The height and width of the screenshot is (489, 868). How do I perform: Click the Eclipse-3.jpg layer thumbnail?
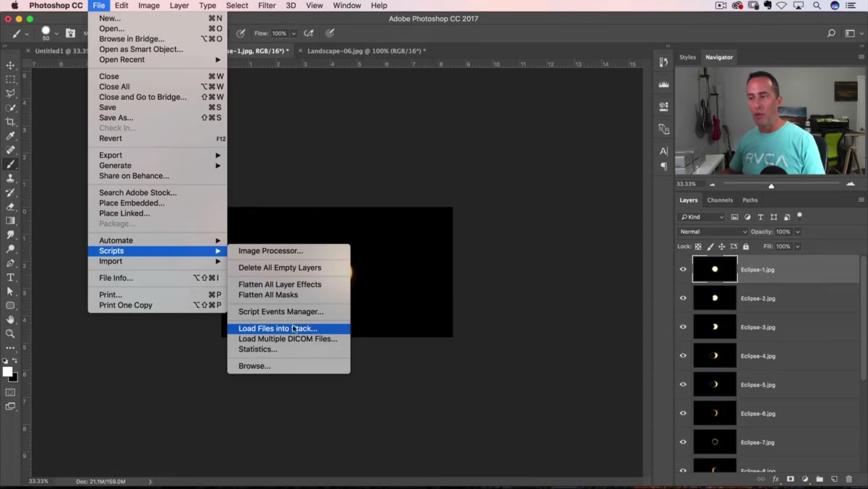pyautogui.click(x=715, y=327)
